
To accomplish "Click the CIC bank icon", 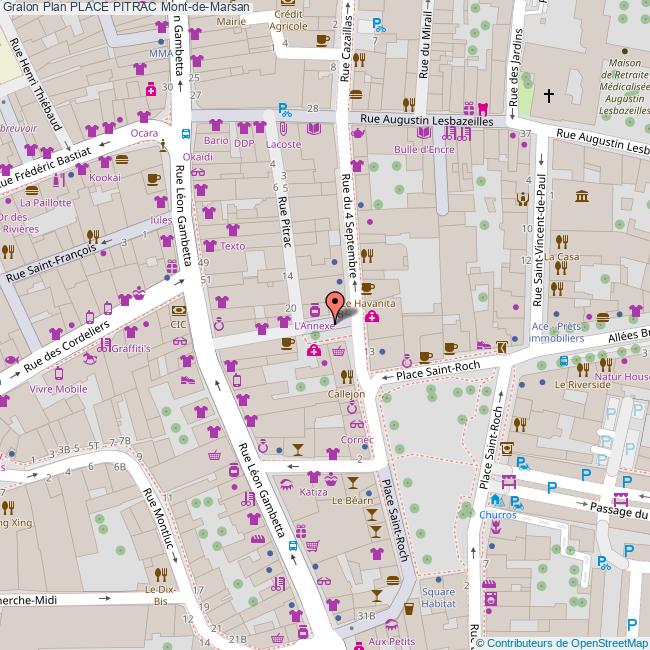I will (x=178, y=312).
